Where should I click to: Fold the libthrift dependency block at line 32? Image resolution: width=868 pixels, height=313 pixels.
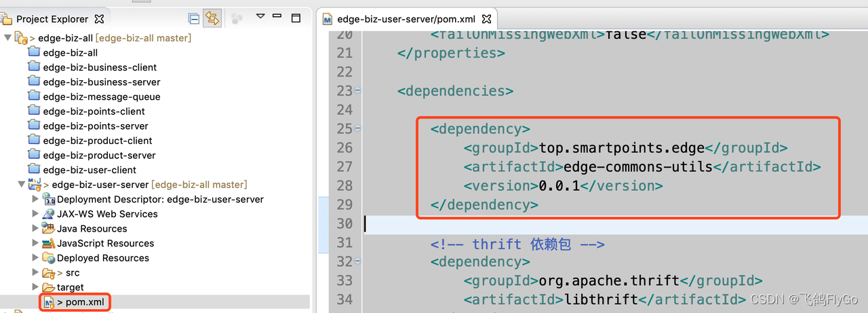358,261
